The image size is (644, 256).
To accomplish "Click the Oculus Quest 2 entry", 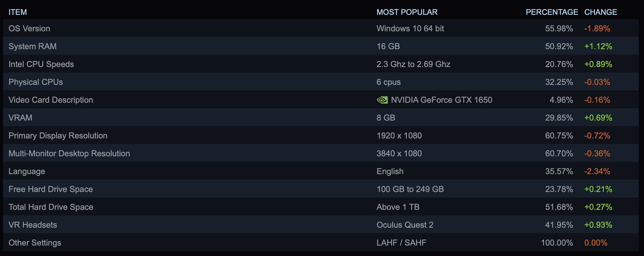I will click(x=405, y=225).
